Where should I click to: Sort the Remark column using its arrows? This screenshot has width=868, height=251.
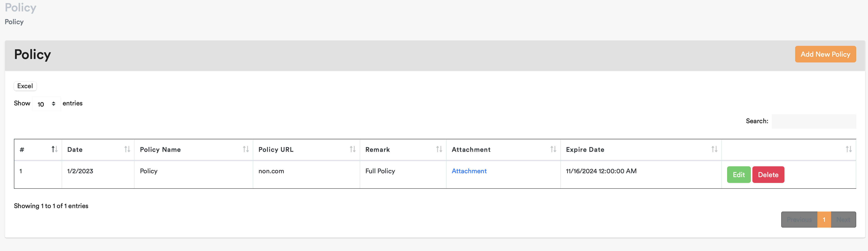(x=439, y=149)
